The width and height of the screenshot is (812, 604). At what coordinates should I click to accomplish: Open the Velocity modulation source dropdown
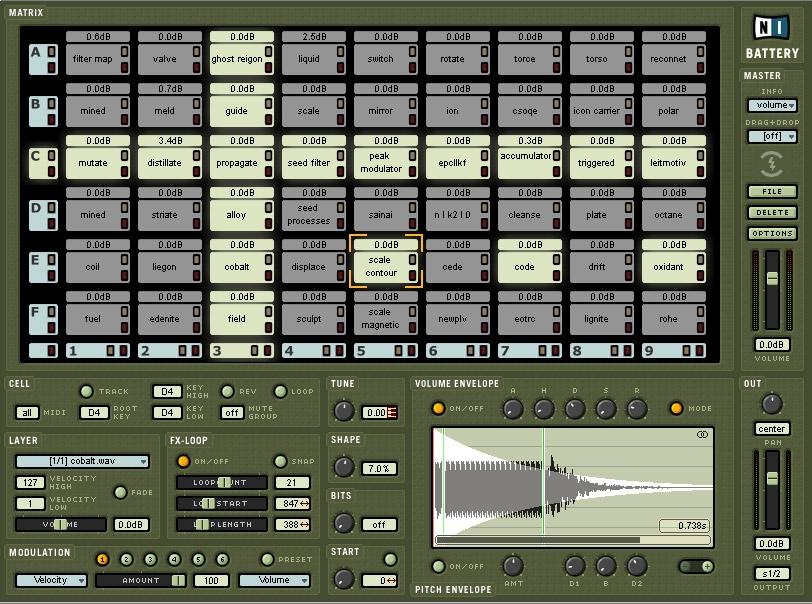pos(51,580)
